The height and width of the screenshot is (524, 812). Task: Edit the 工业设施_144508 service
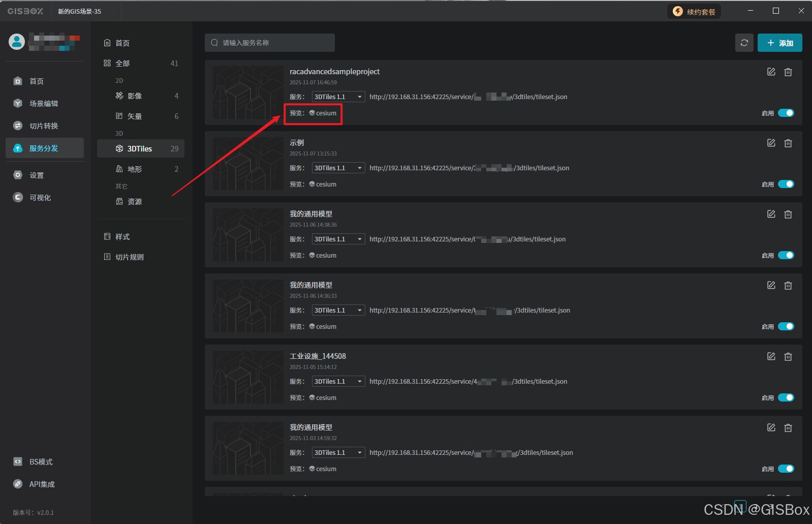(x=771, y=356)
